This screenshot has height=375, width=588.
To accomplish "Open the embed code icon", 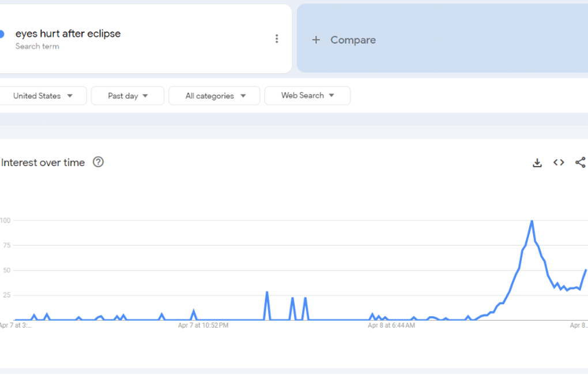I will pos(559,163).
